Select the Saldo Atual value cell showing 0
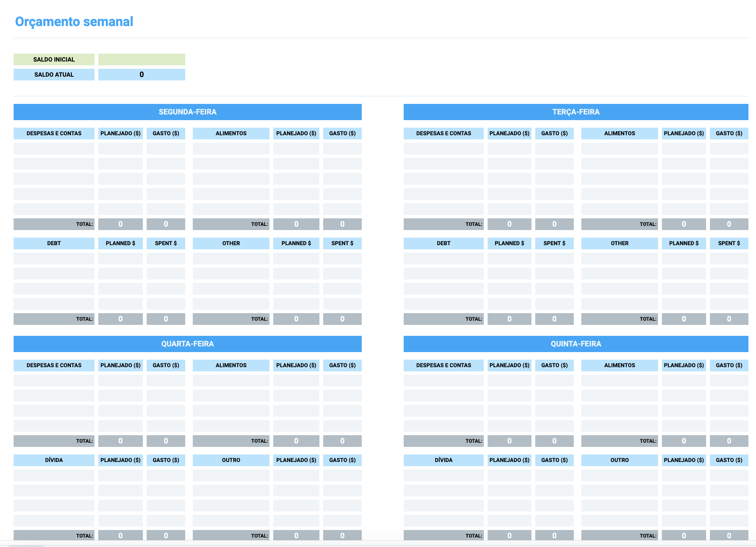 tap(142, 74)
